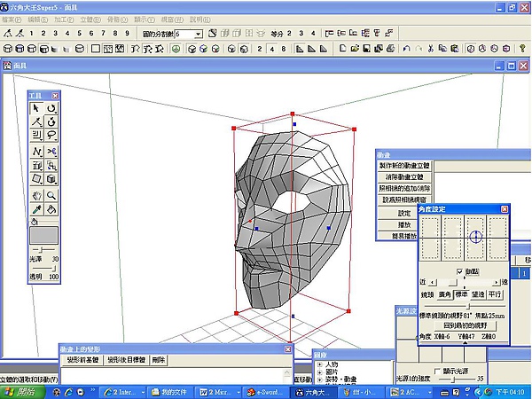Click 消除動畫立體 button

click(404, 177)
